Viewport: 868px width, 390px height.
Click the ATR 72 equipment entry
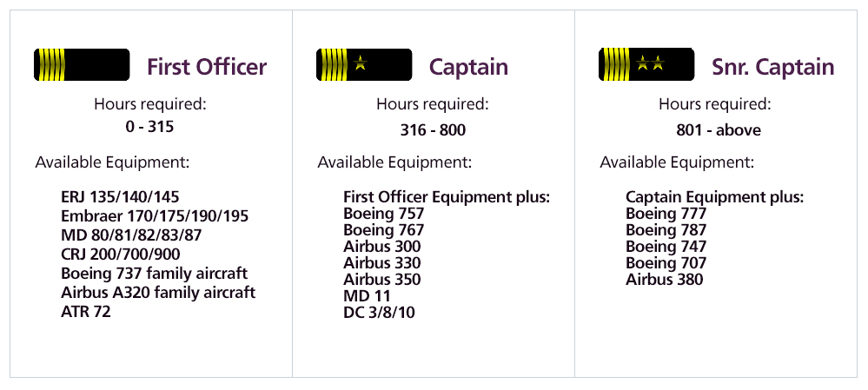click(86, 312)
